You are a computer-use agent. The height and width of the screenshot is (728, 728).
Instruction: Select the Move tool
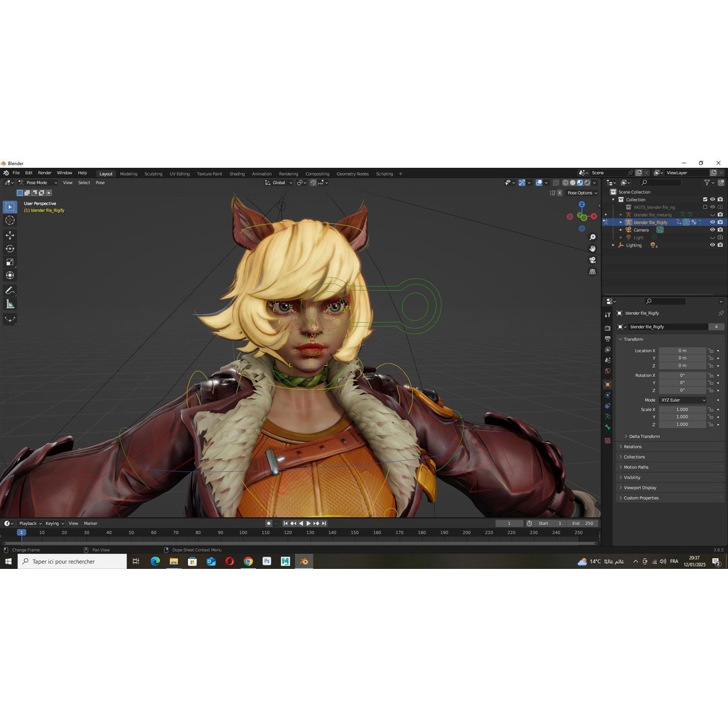pyautogui.click(x=9, y=235)
